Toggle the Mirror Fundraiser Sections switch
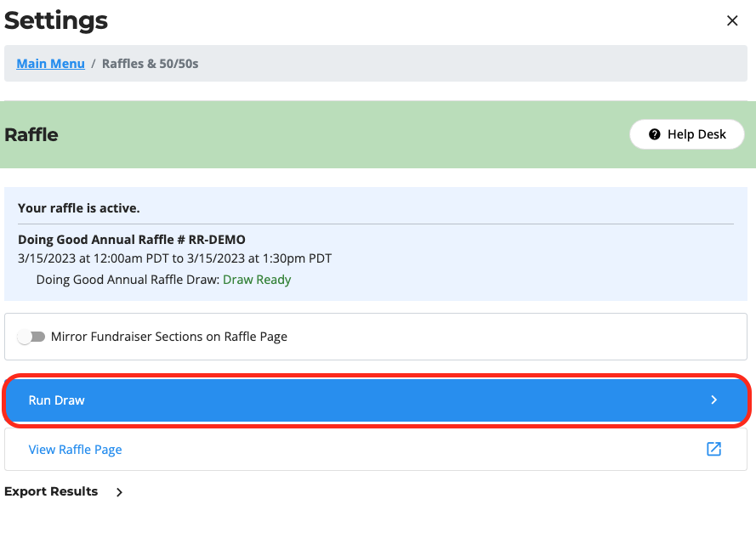 (31, 337)
